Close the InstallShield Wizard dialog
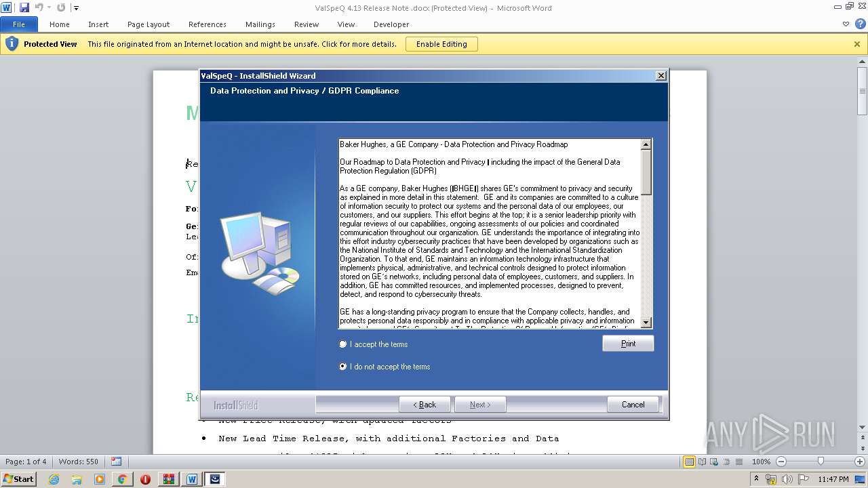This screenshot has width=868, height=488. 661,76
